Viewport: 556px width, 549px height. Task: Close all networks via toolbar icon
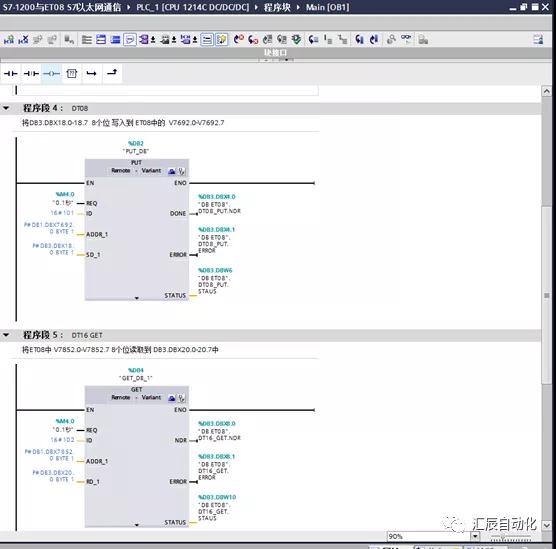point(115,39)
